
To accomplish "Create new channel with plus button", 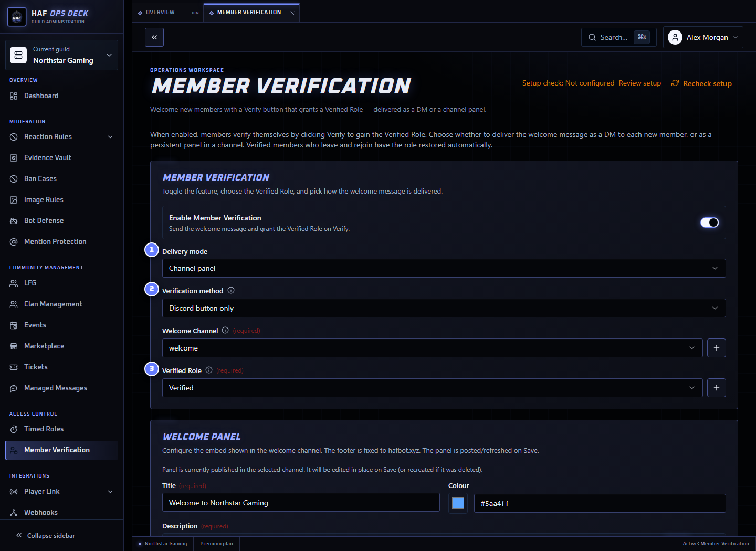I will coord(717,348).
